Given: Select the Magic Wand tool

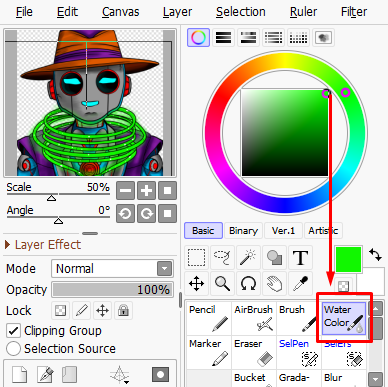Looking at the screenshot, I should [248, 258].
